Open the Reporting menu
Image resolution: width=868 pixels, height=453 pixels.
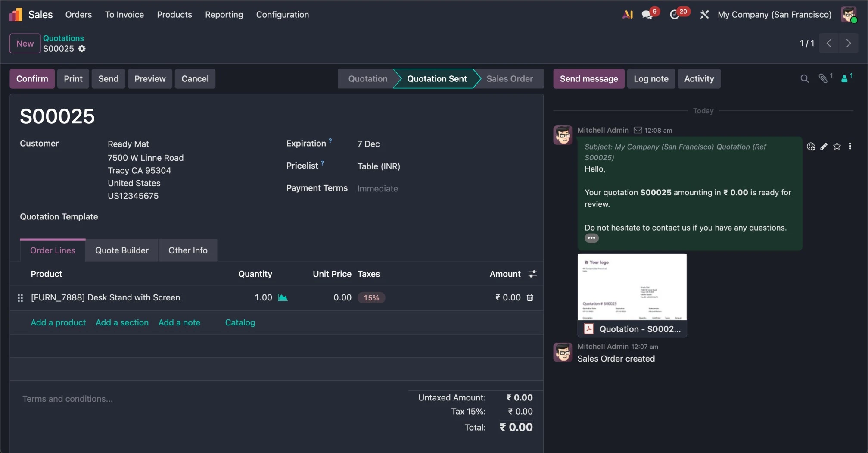point(224,15)
